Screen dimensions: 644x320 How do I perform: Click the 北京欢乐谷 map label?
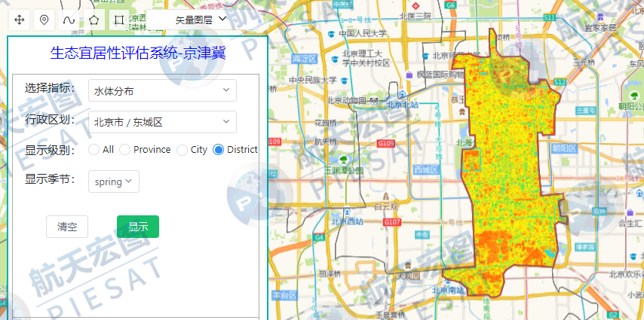tap(627, 273)
